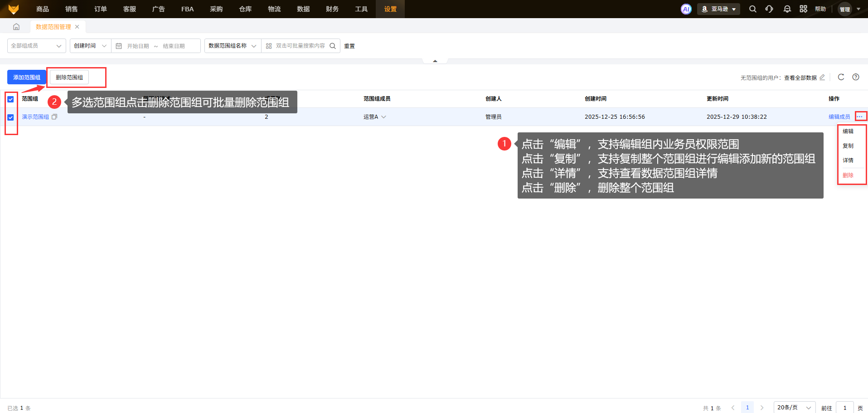Open the apps grid icon

(803, 9)
